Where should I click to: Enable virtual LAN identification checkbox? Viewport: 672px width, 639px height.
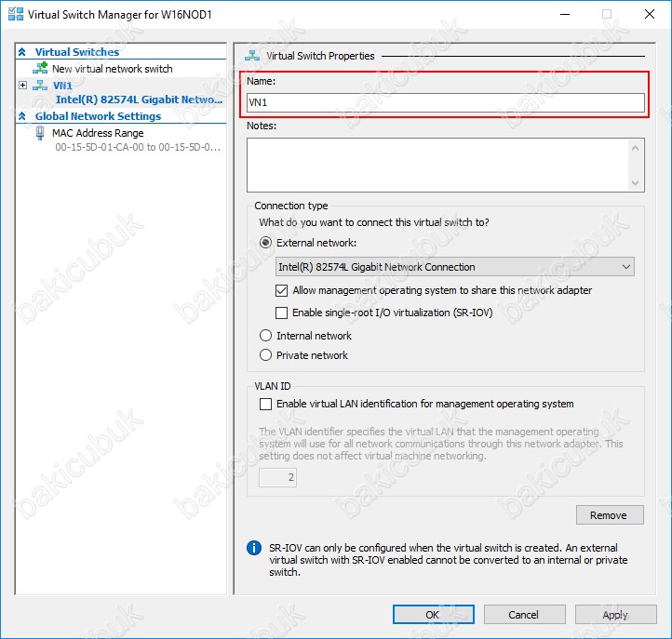click(x=265, y=404)
